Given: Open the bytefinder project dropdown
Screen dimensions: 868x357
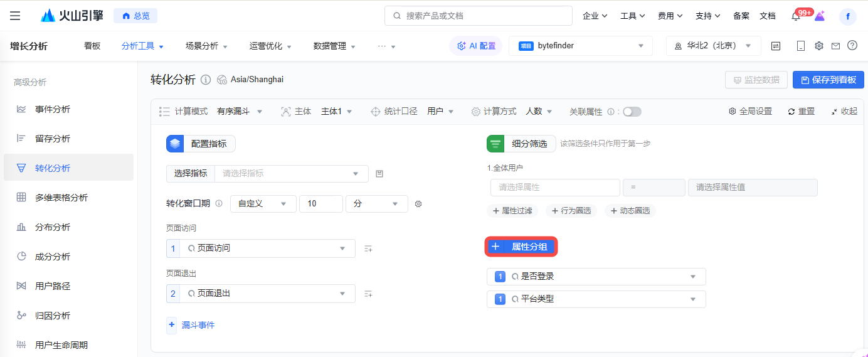Looking at the screenshot, I should [581, 46].
